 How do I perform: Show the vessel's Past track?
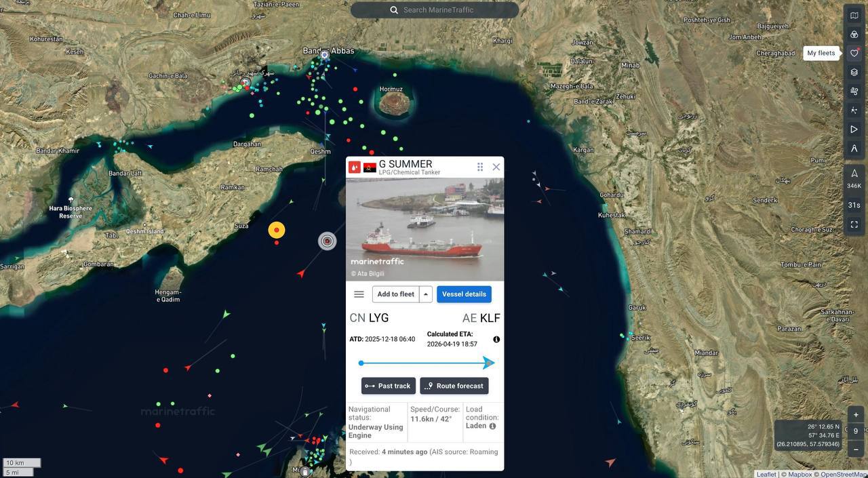pyautogui.click(x=389, y=386)
